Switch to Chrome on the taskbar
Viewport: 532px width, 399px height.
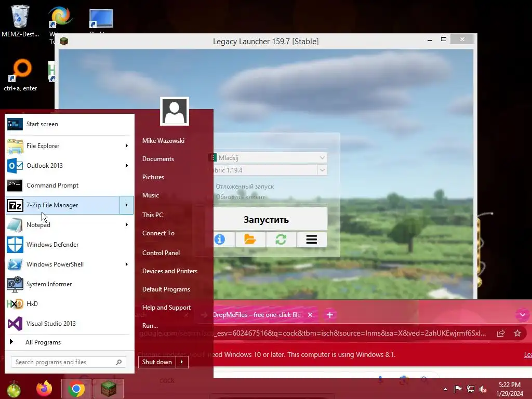[76, 389]
